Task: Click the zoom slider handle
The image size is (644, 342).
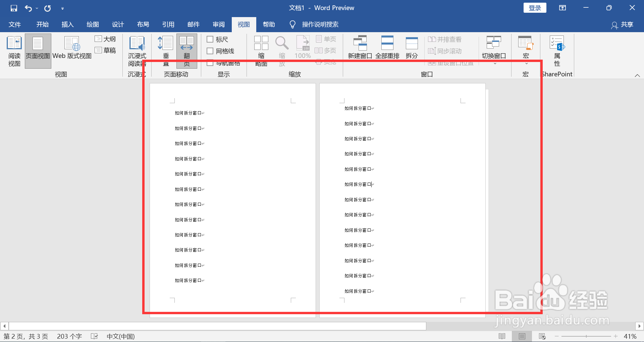Action: pos(586,336)
